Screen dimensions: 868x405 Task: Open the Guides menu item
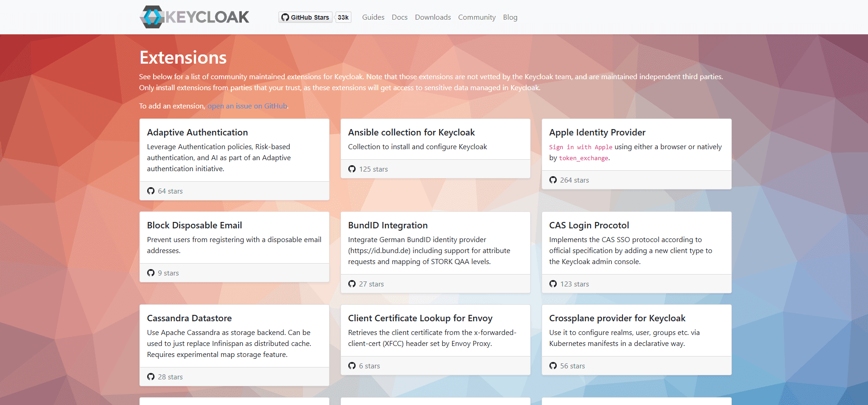click(373, 17)
